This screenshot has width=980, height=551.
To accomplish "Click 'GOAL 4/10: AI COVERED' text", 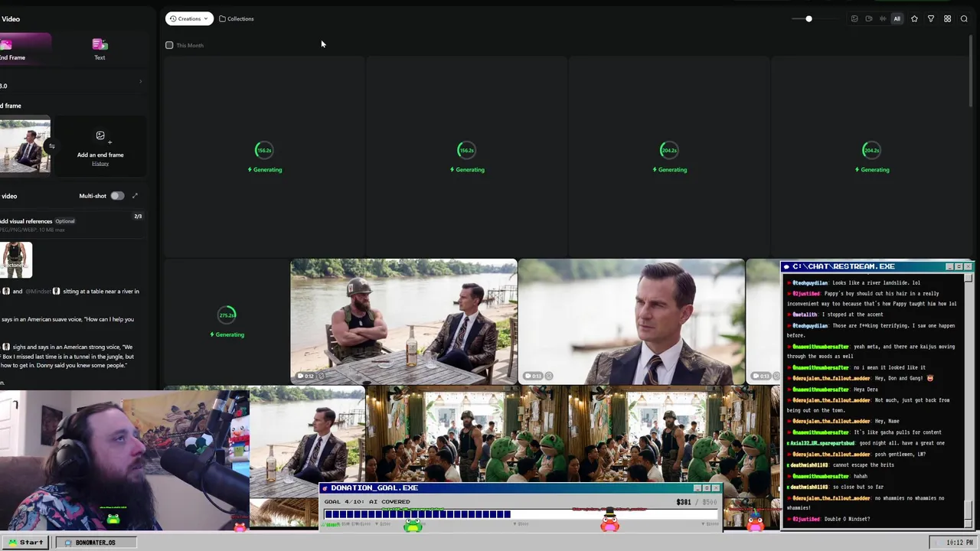I will pyautogui.click(x=367, y=502).
